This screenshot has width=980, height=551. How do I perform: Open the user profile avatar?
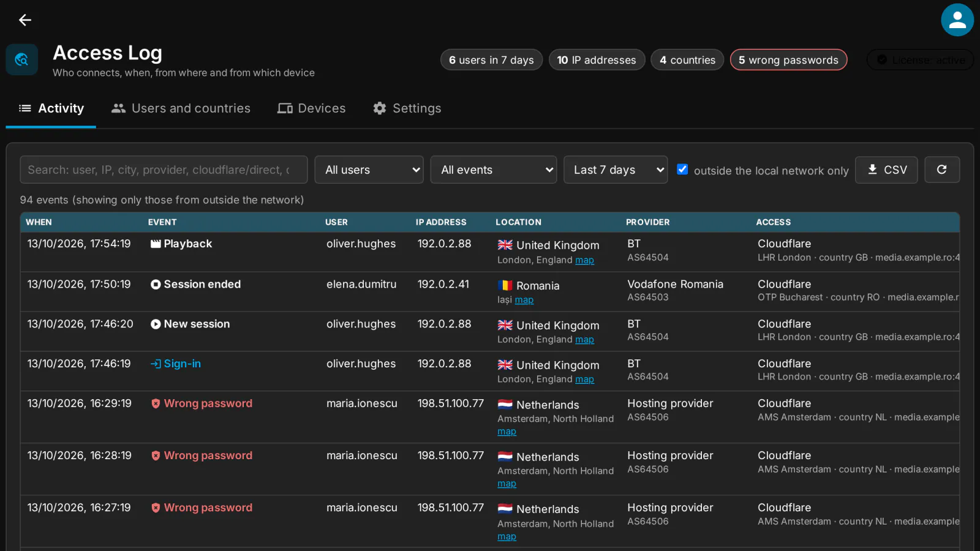coord(957,20)
